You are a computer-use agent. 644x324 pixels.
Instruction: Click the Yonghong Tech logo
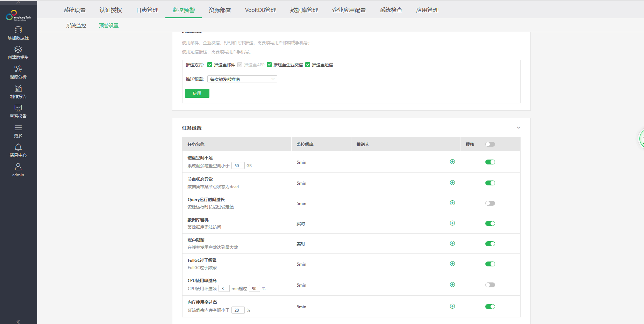18,15
